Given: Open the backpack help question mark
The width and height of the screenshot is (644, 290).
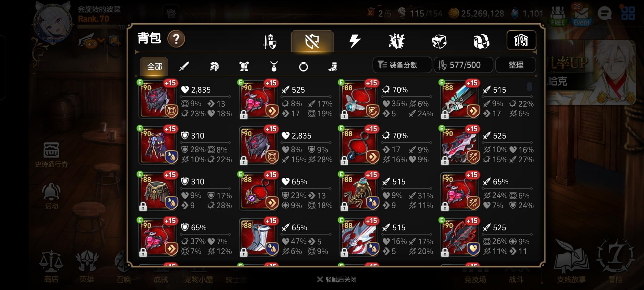Looking at the screenshot, I should (x=176, y=39).
